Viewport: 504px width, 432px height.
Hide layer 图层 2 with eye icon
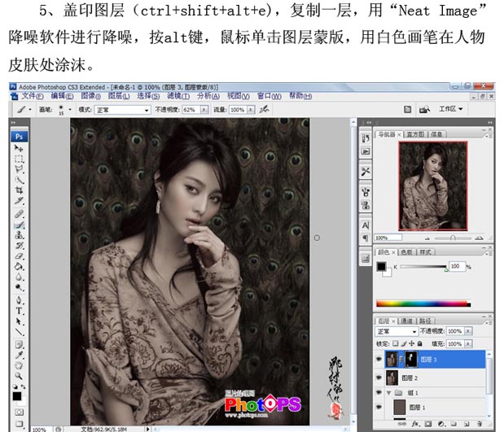click(379, 377)
